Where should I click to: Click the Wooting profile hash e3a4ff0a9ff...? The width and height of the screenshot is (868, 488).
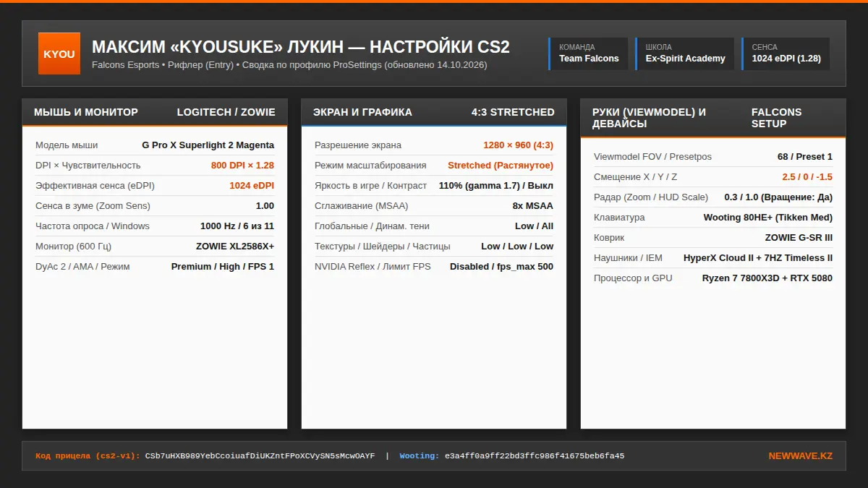coord(535,456)
